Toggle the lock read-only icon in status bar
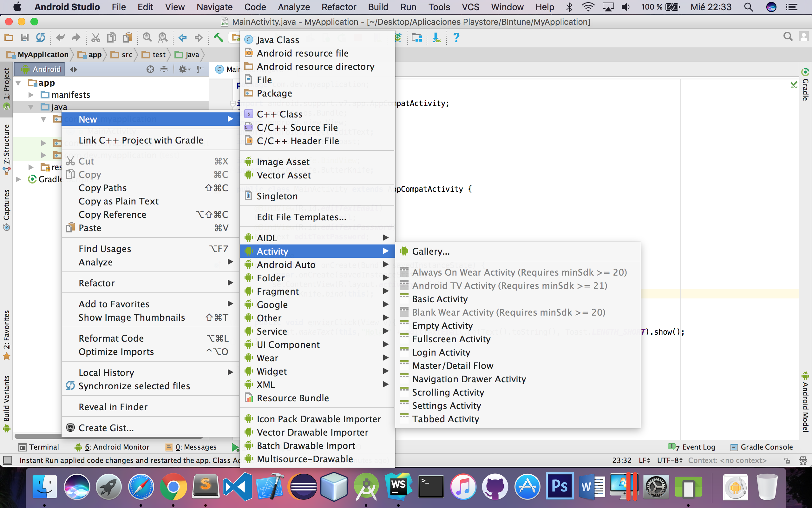 788,461
